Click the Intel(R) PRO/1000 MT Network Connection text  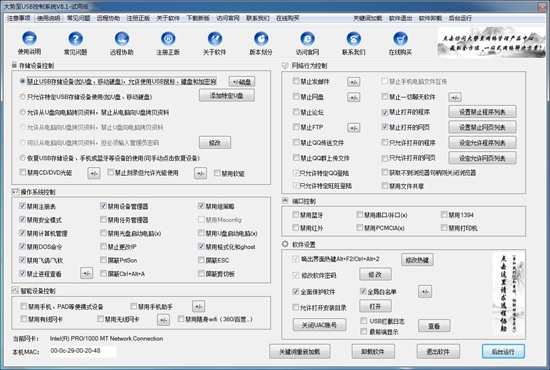pyautogui.click(x=106, y=339)
